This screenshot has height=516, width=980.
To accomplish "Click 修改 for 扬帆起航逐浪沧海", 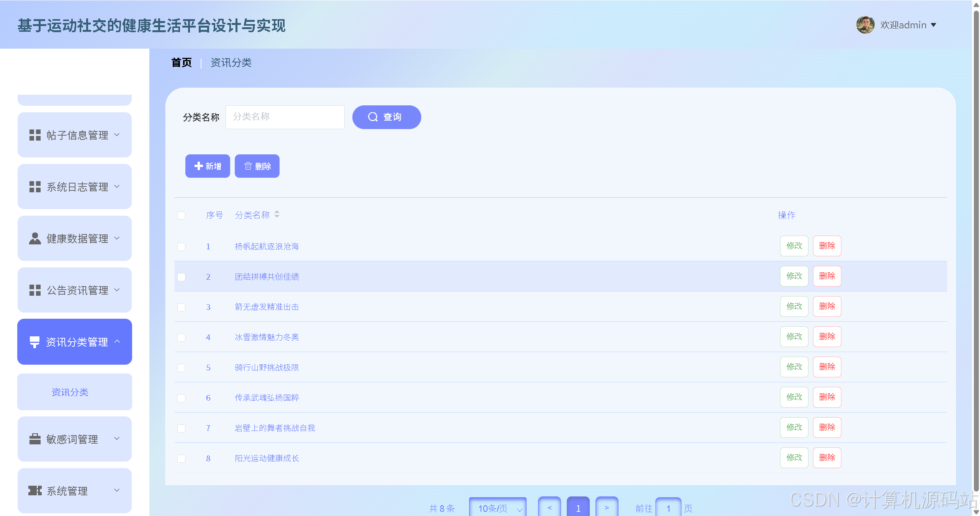I will [x=794, y=246].
